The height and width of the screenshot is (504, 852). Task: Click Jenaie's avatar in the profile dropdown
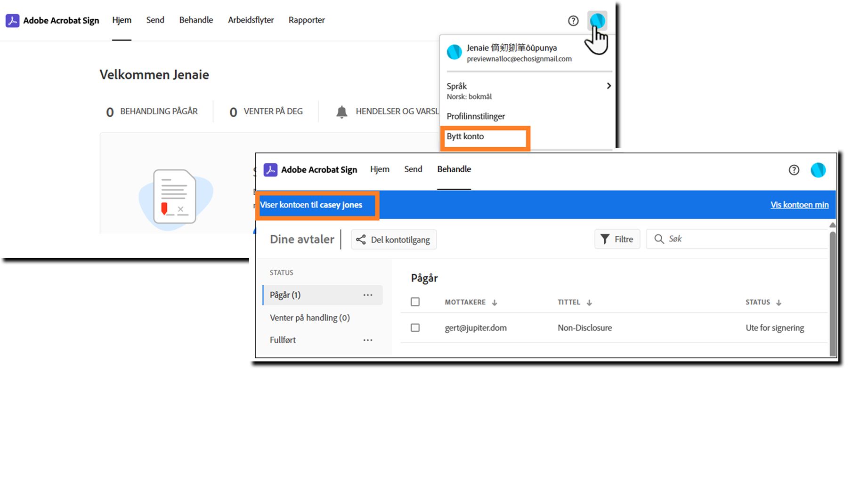point(454,52)
